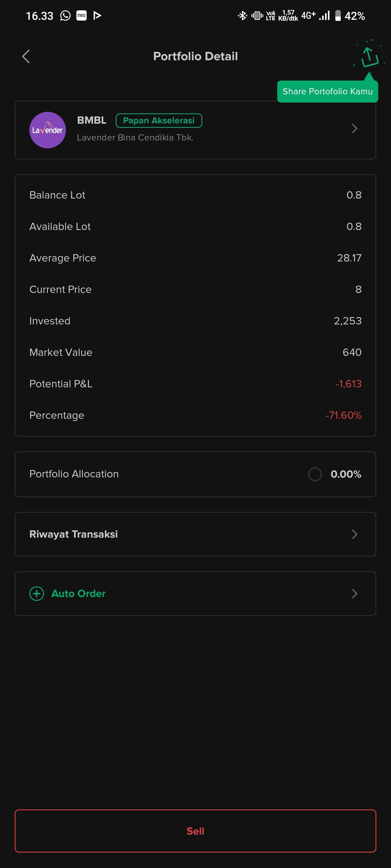Tap the Lavender company logo

click(x=48, y=130)
